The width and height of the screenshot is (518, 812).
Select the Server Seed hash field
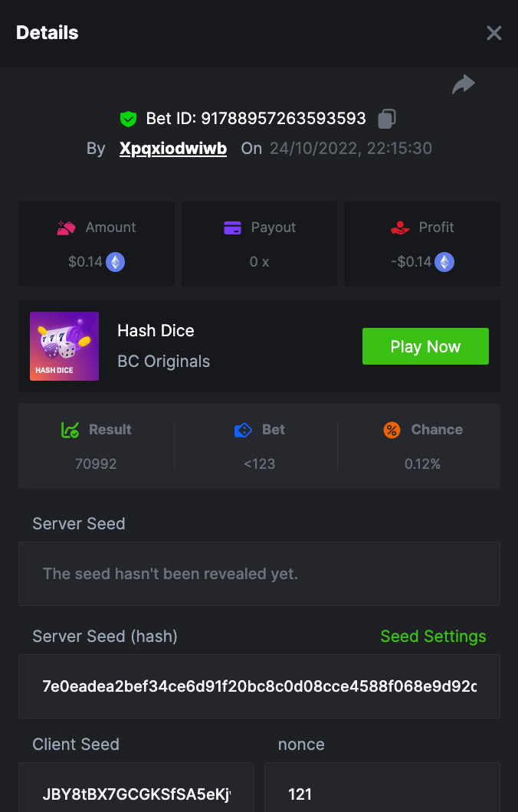(x=259, y=686)
